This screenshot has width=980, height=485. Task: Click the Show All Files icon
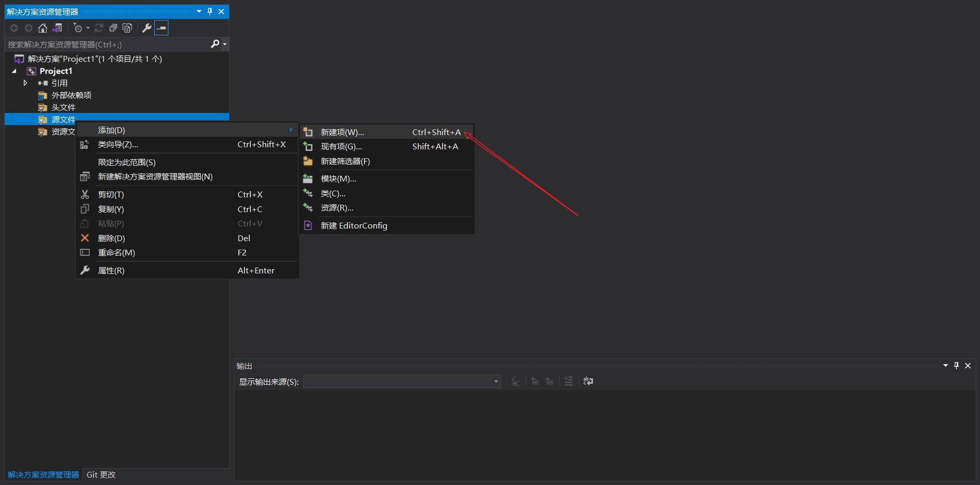point(127,28)
